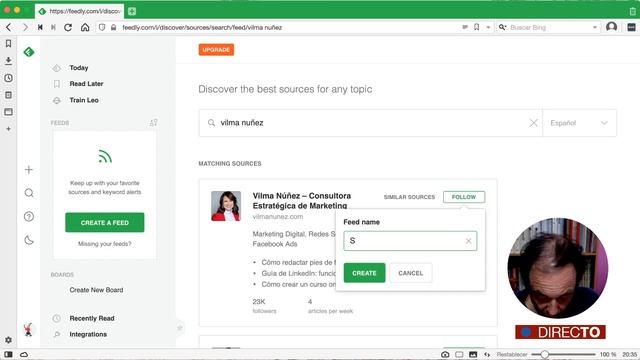640x360 pixels.
Task: Open the browser home page
Action: click(85, 27)
